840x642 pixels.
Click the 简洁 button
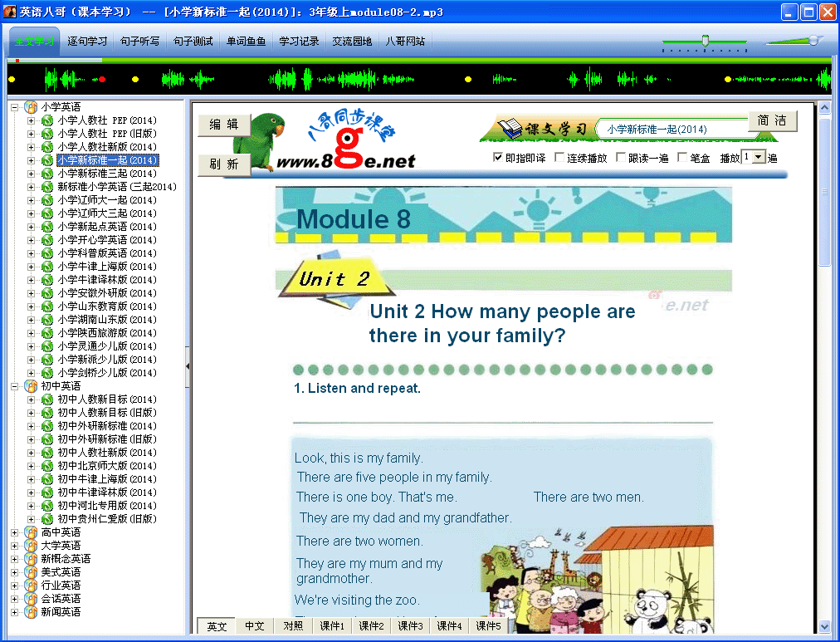pyautogui.click(x=772, y=120)
